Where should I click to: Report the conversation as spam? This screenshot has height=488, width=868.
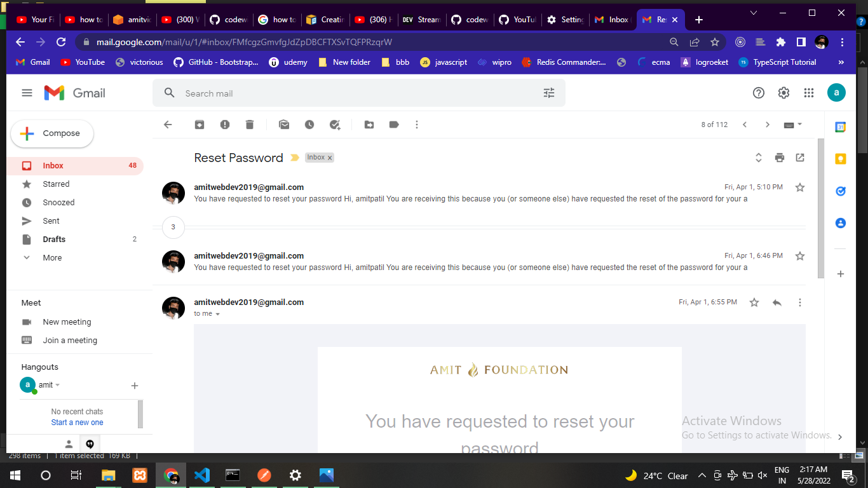pos(225,125)
